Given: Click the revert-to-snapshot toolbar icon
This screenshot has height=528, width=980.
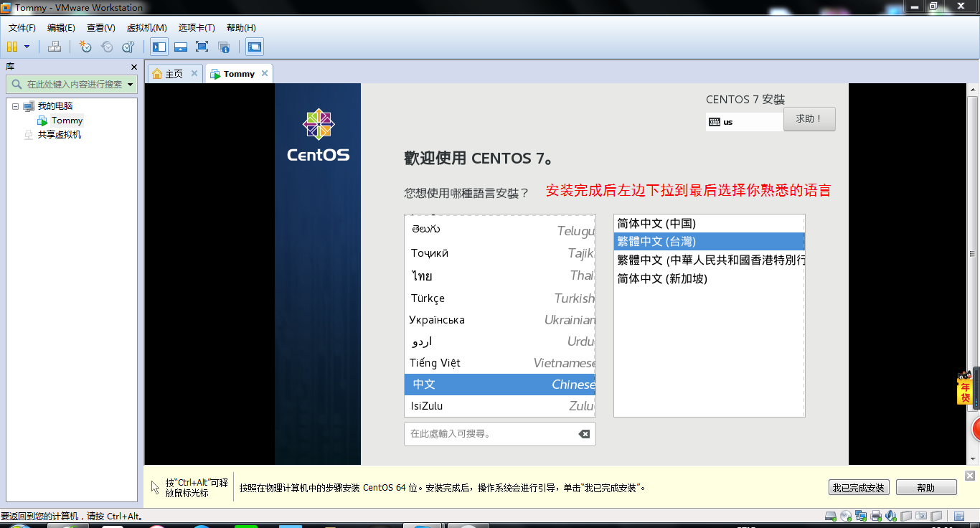Looking at the screenshot, I should [107, 47].
